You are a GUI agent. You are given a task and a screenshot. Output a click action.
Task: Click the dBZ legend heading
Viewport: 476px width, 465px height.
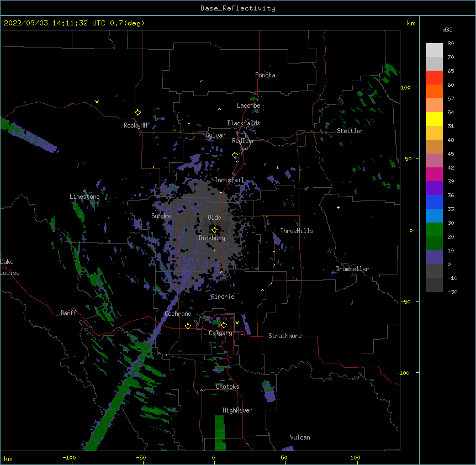pyautogui.click(x=447, y=30)
